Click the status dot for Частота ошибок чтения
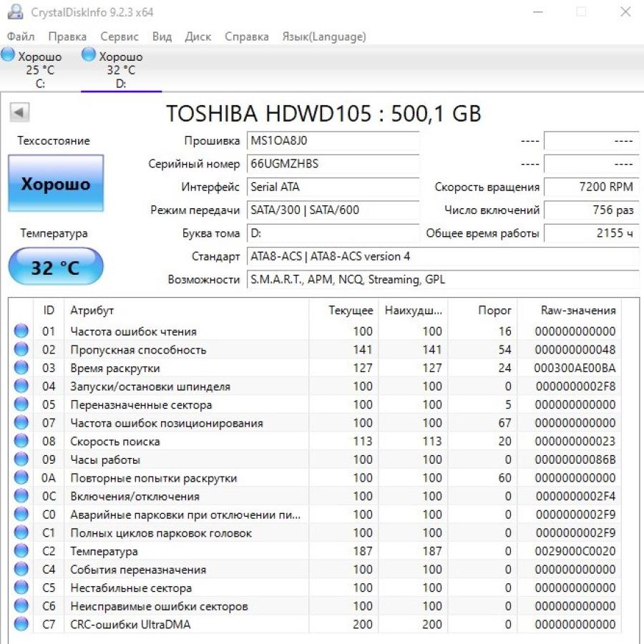644x644 pixels. pos(21,331)
